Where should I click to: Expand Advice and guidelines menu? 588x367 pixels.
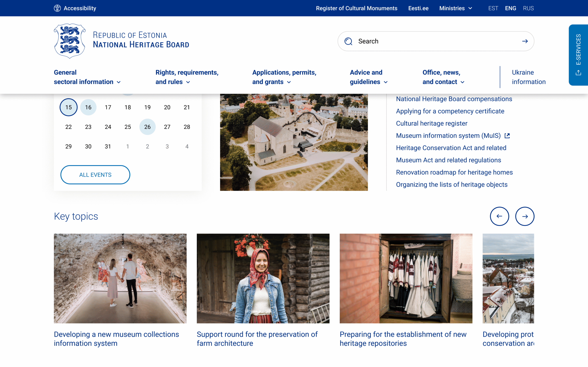point(368,77)
